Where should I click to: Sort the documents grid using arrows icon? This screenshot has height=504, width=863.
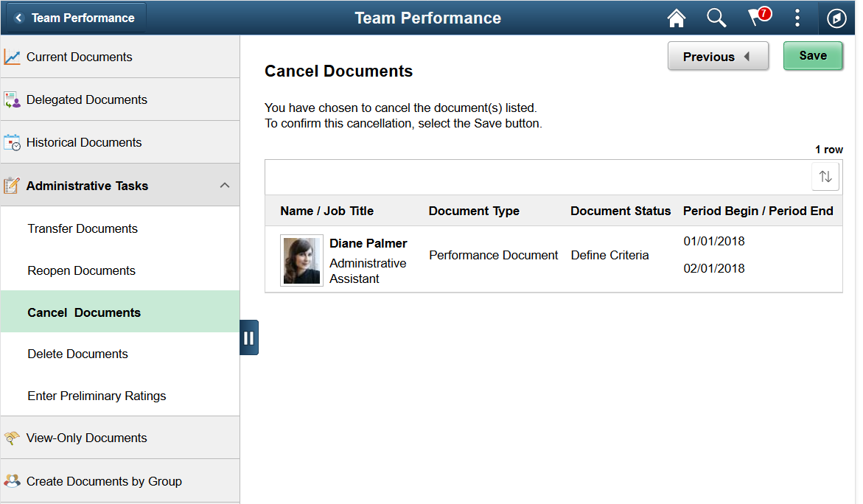point(825,177)
